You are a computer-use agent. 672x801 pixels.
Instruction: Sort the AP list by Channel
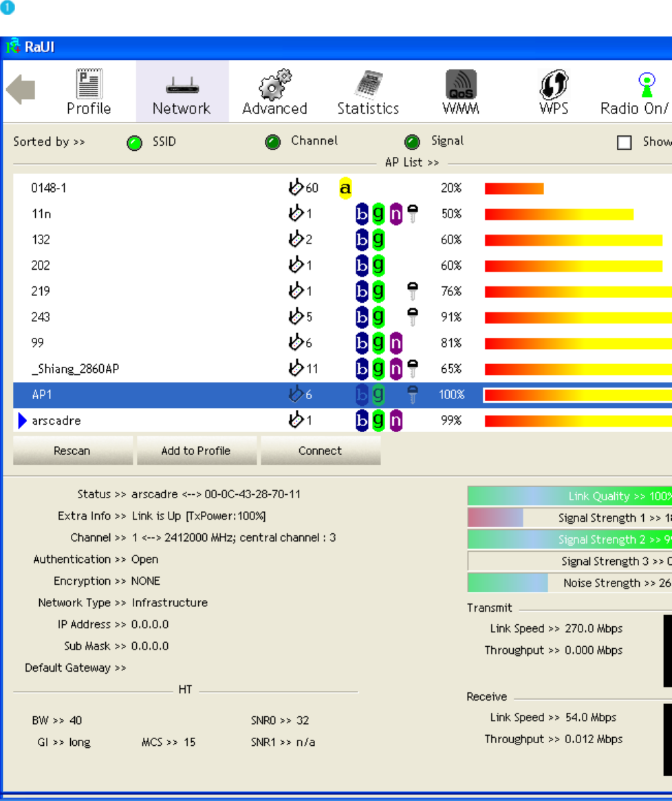pos(272,142)
